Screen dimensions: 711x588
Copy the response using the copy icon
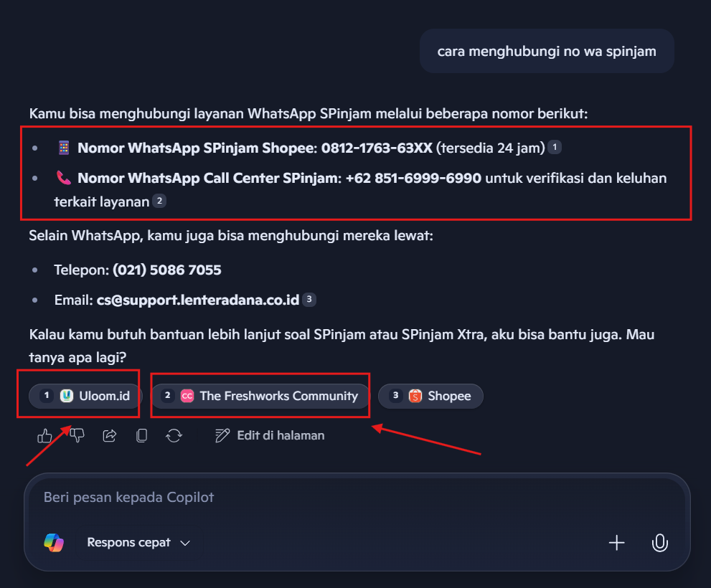click(142, 435)
